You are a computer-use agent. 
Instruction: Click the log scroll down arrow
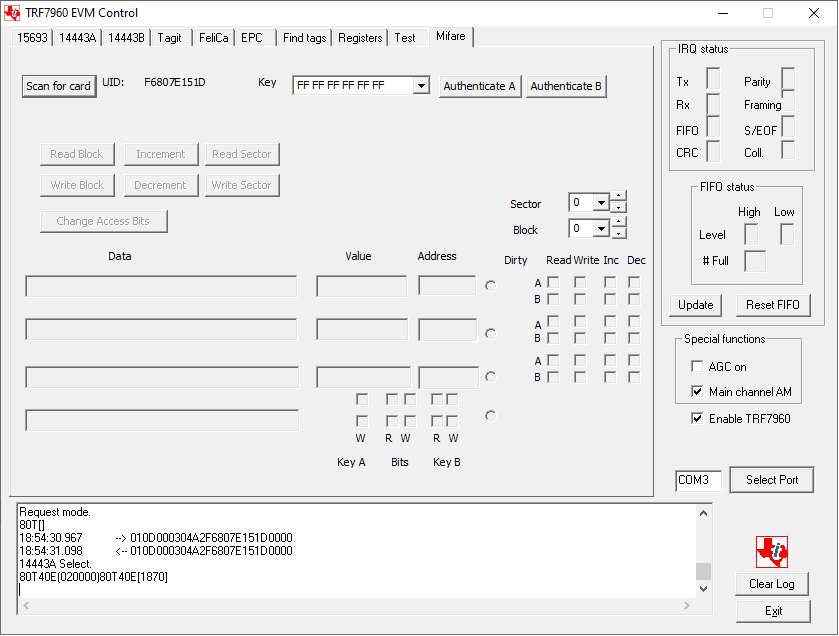(x=704, y=589)
